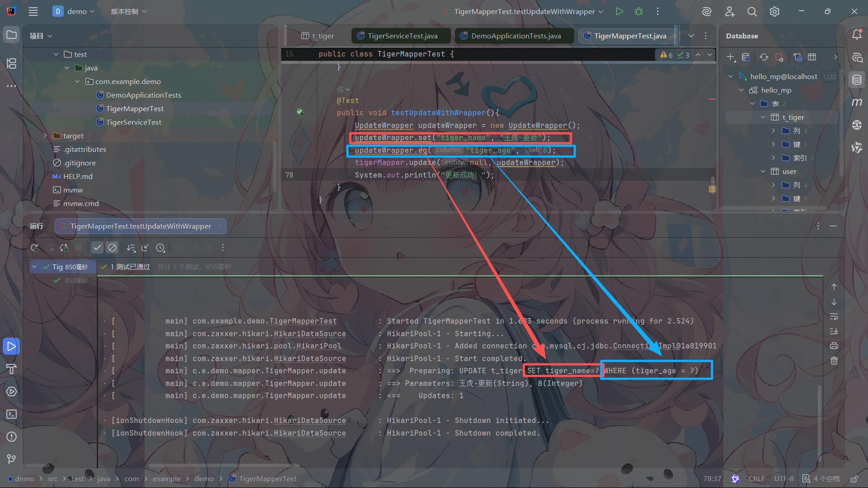Click the Debug bug icon
Image resolution: width=868 pixels, height=488 pixels.
pyautogui.click(x=639, y=11)
